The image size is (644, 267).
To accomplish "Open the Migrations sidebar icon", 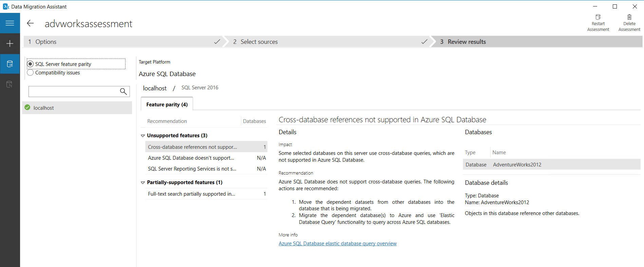I will (10, 84).
